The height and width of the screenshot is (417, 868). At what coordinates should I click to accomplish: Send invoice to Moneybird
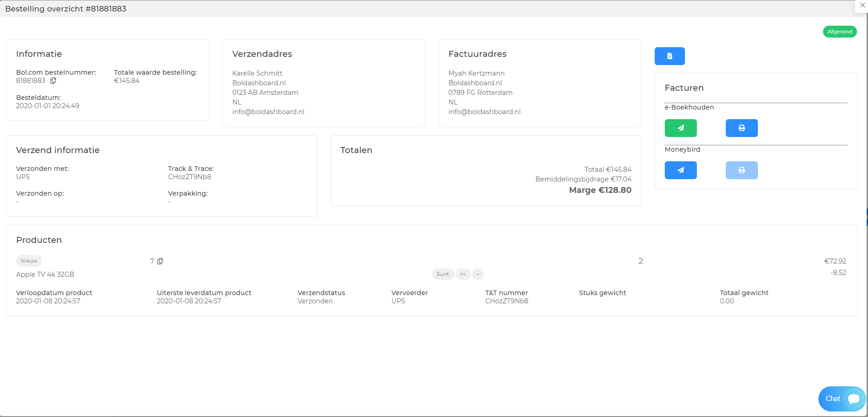(x=680, y=170)
